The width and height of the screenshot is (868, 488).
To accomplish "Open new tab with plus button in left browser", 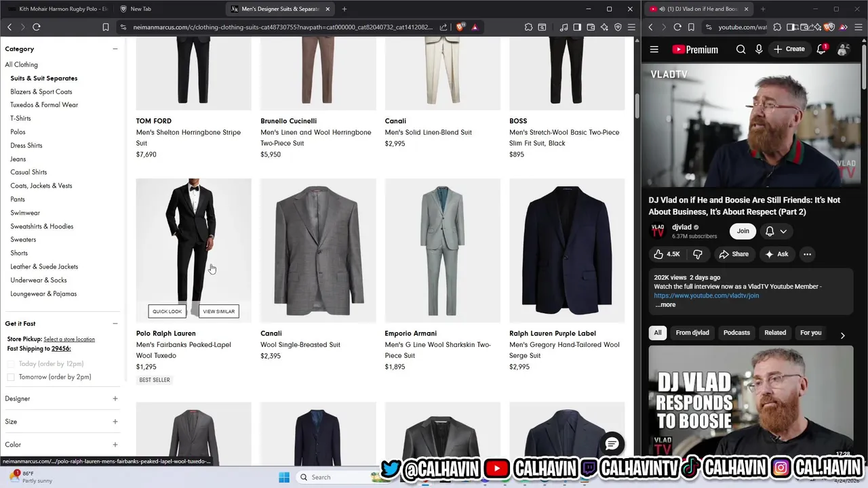I will click(x=344, y=9).
